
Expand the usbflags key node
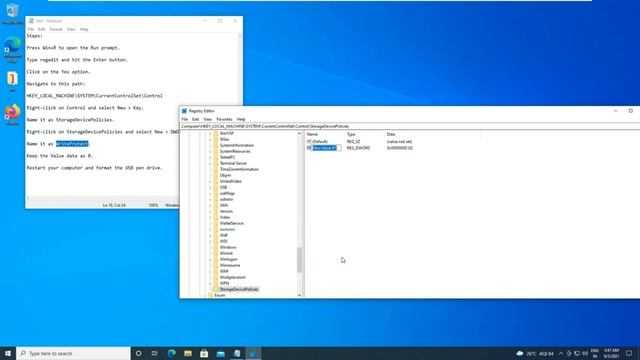click(x=211, y=193)
